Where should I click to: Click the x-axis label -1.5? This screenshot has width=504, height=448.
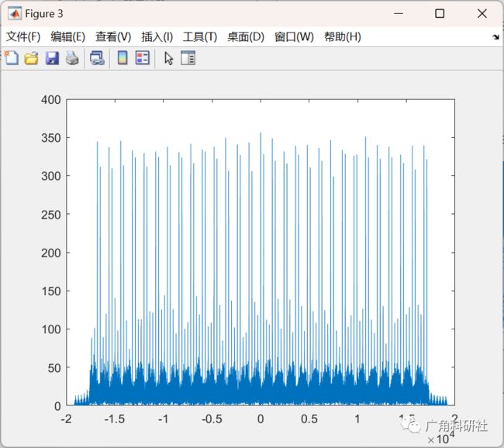115,419
